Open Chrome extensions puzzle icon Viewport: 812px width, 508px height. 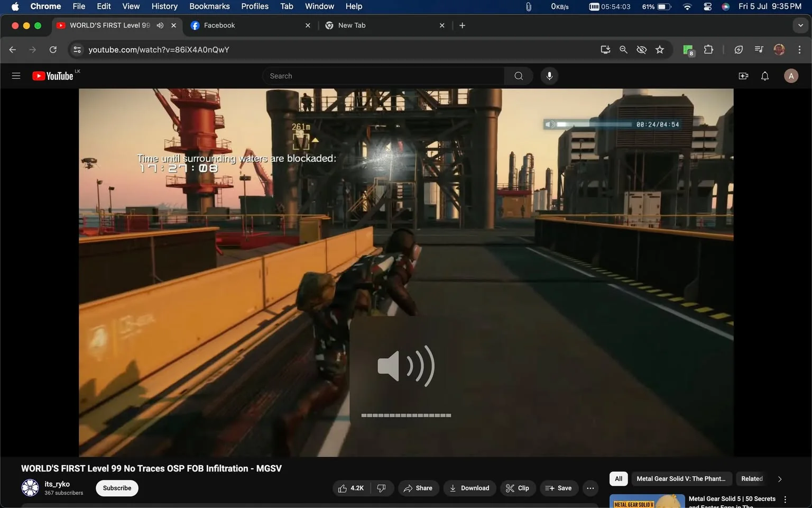click(708, 49)
